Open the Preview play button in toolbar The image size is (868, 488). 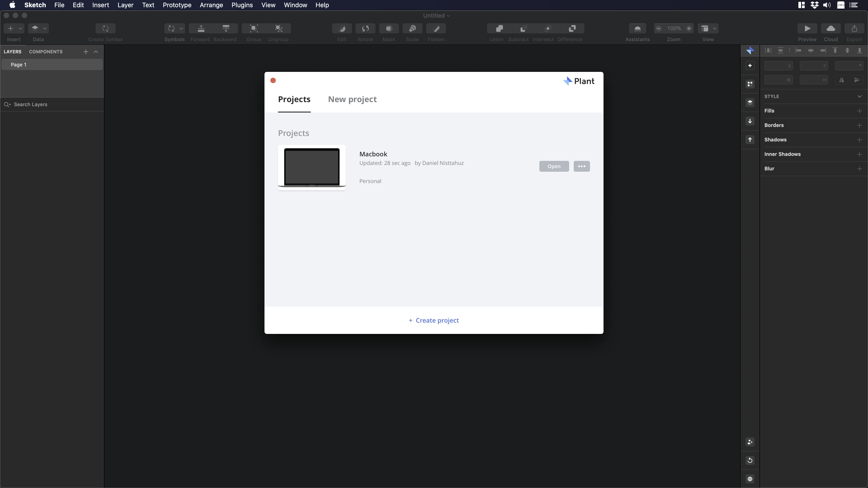click(x=807, y=29)
